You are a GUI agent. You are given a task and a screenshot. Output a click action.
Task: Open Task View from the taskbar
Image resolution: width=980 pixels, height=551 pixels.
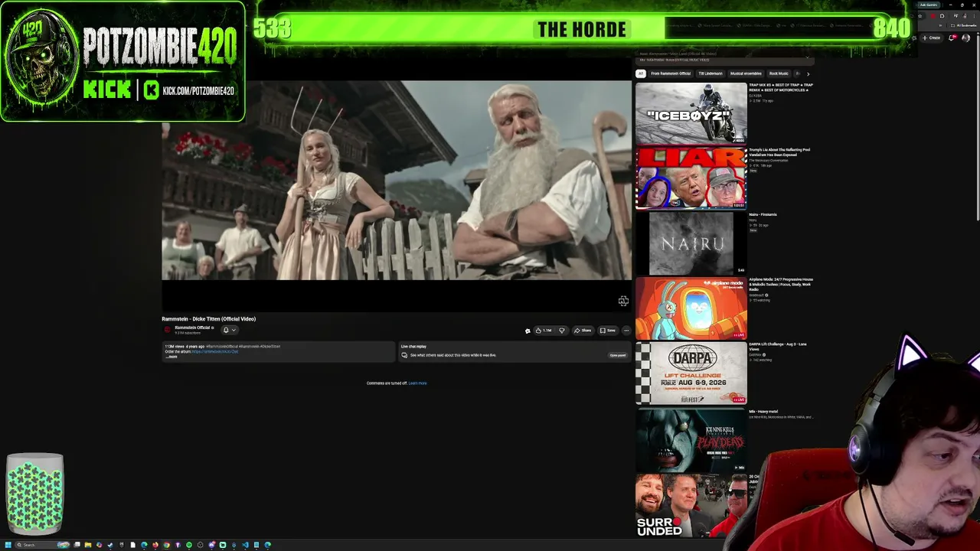[77, 545]
